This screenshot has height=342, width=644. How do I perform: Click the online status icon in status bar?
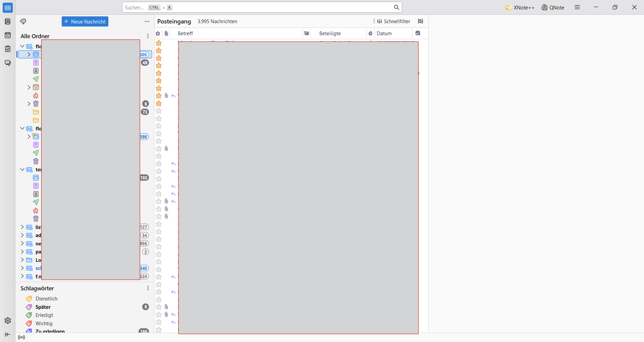(x=21, y=337)
